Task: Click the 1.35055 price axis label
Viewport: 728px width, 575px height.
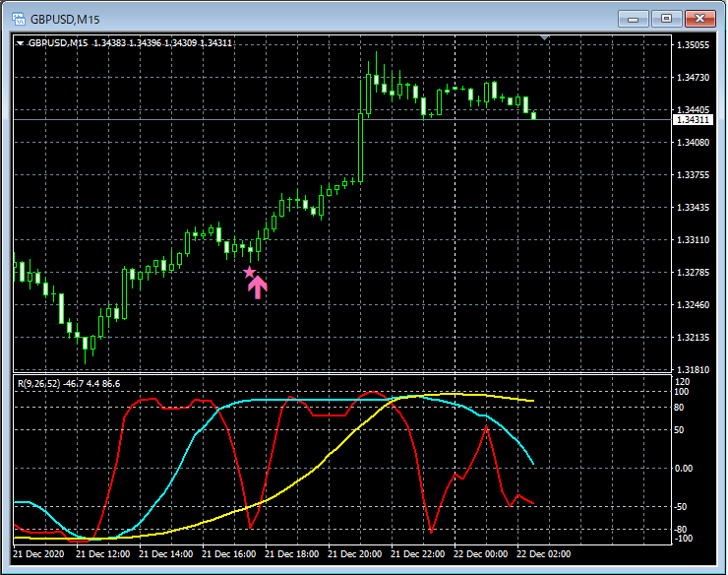Action: tap(693, 45)
